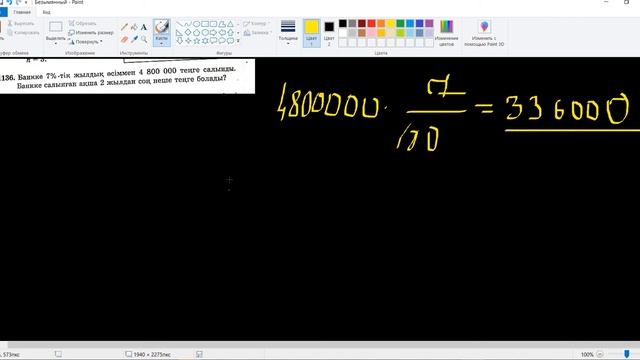Click the textbook problem 136 image on canvas
The height and width of the screenshot is (360, 640).
point(127,76)
